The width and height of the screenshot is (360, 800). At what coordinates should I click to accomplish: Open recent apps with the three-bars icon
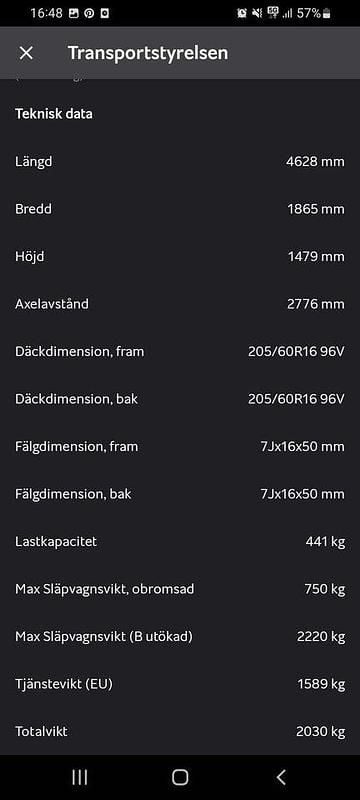80,777
